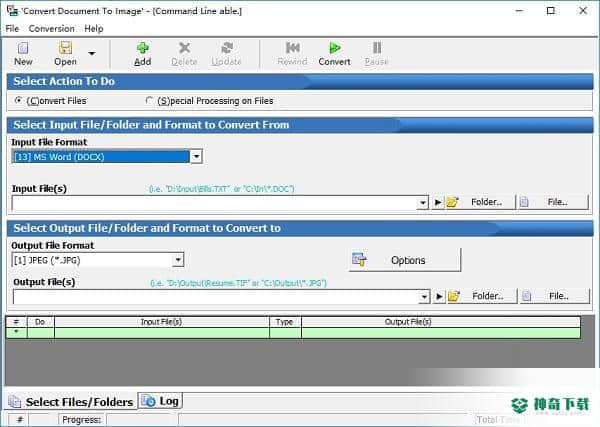Viewport: 600px width, 427px height.
Task: Select the Convert Files radio button
Action: (x=18, y=101)
